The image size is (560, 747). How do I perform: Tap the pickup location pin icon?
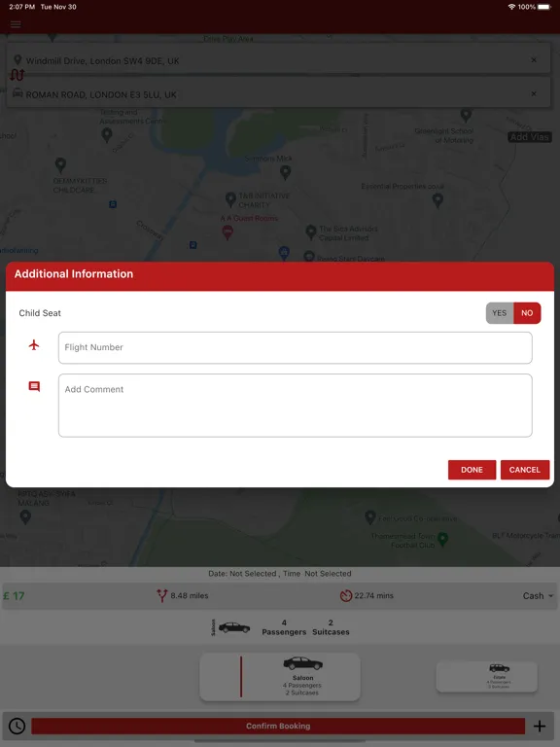pos(17,60)
